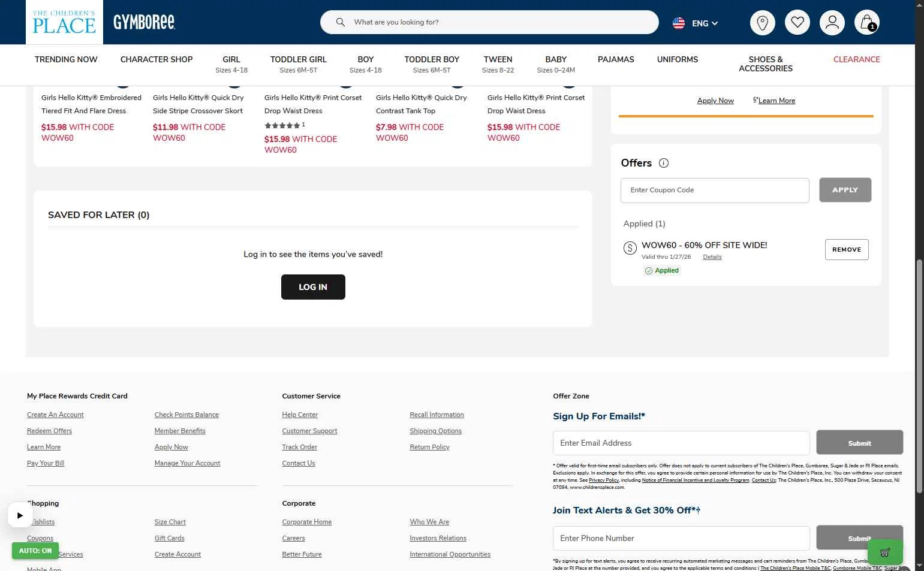Open the CLEARANCE menu
924x571 pixels.
[x=857, y=59]
